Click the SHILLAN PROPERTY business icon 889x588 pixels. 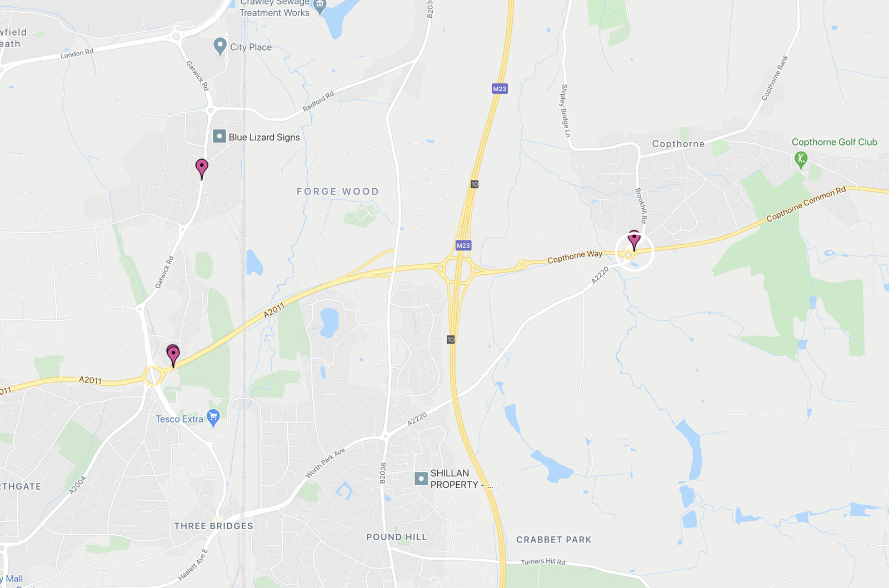[421, 479]
